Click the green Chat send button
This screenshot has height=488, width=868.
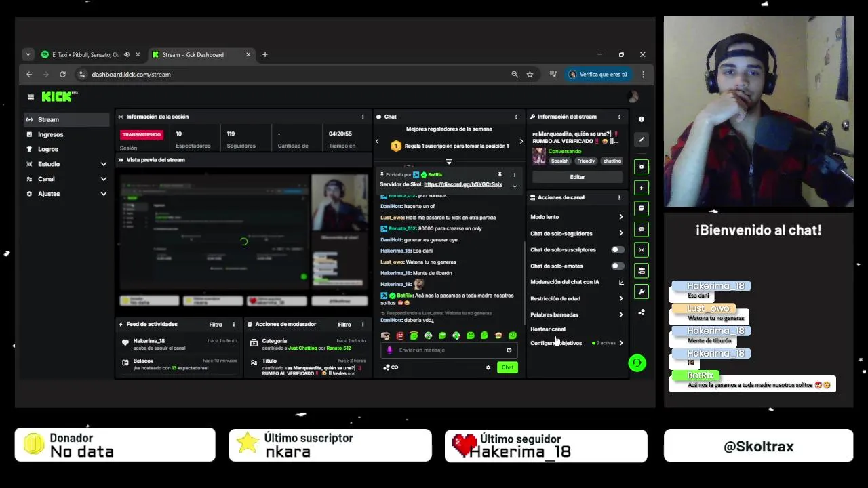[507, 367]
